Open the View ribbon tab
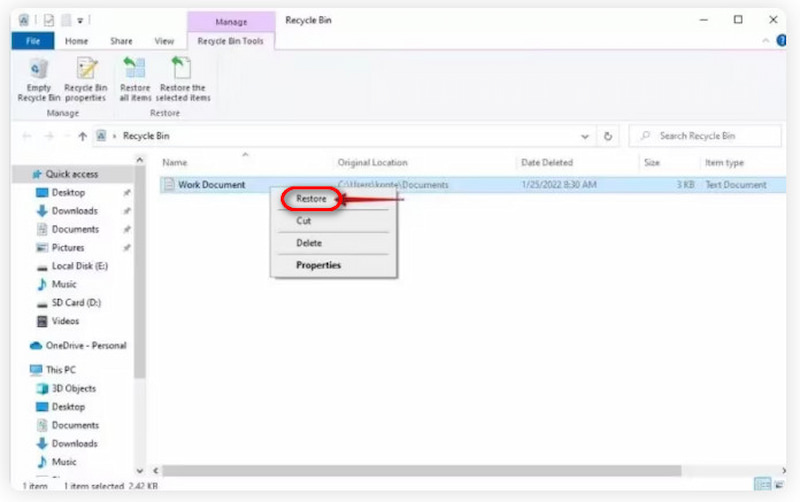Viewport: 800px width, 502px height. tap(164, 41)
